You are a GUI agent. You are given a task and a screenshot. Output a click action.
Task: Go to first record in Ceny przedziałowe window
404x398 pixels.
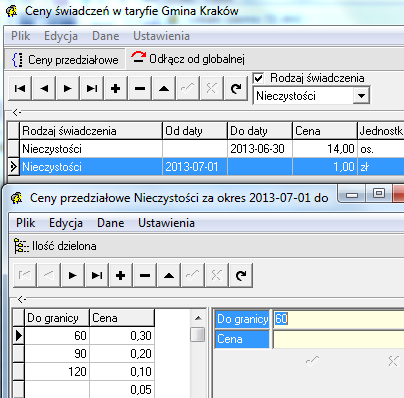(x=25, y=275)
